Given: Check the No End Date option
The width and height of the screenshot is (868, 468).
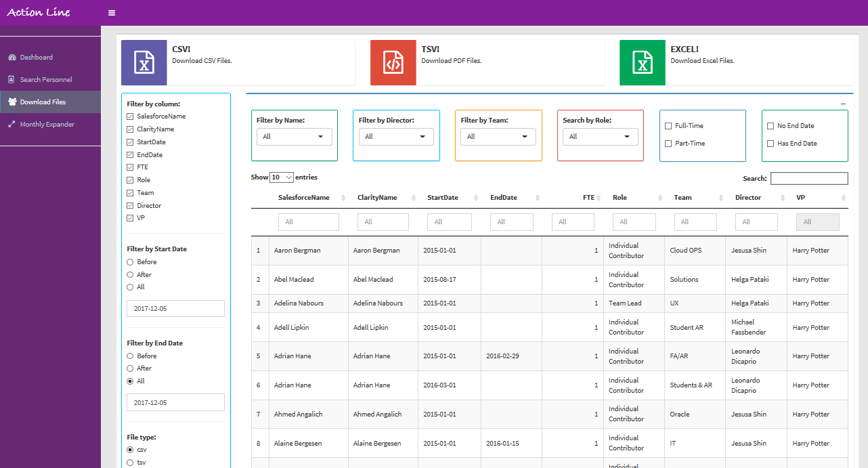Looking at the screenshot, I should click(771, 126).
